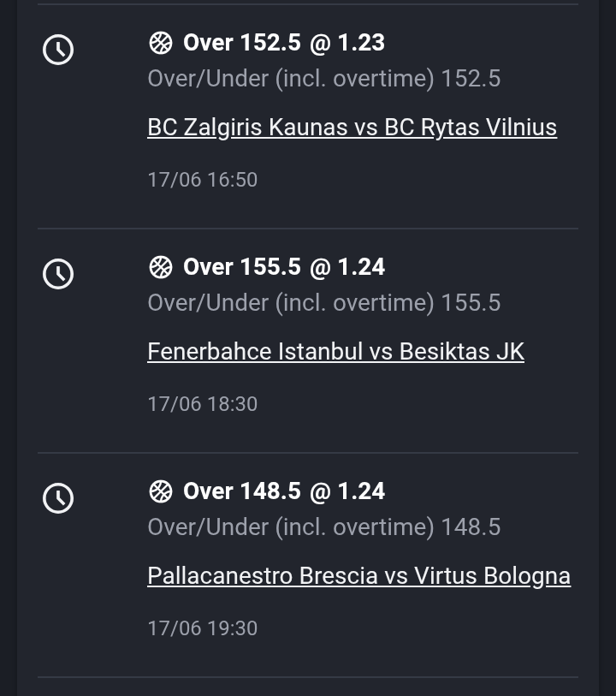Click the pending clock icon for Fenerbahce bet

(58, 274)
